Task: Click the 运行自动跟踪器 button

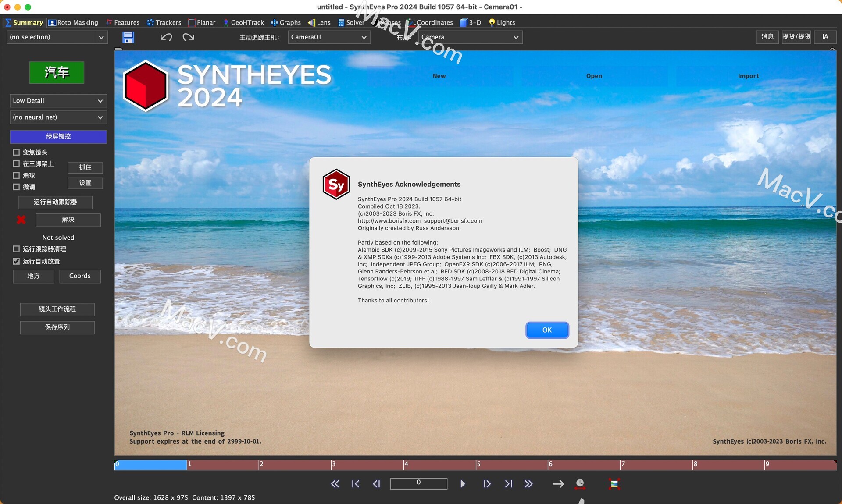Action: pos(55,202)
